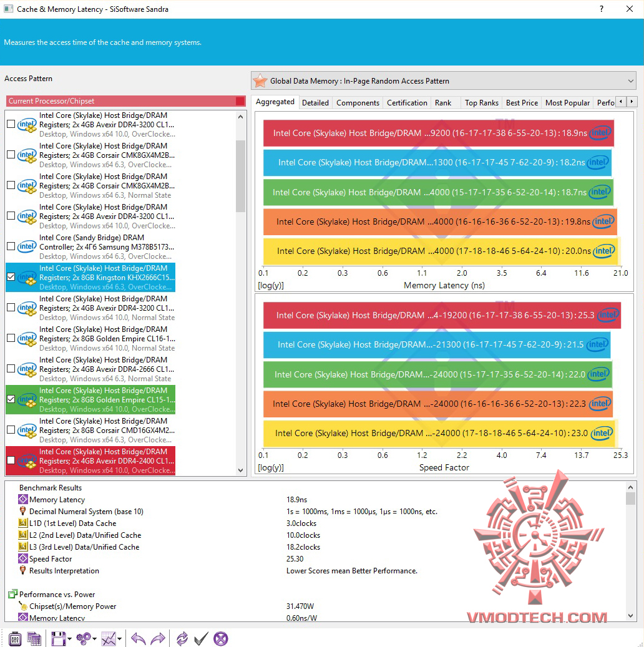Click the gears options toolbar icon

pos(84,639)
